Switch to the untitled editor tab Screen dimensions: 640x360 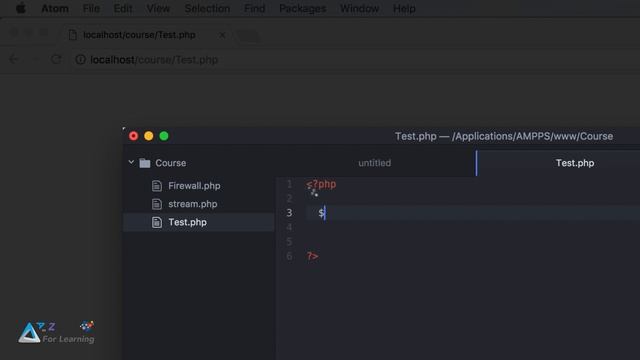(x=375, y=163)
